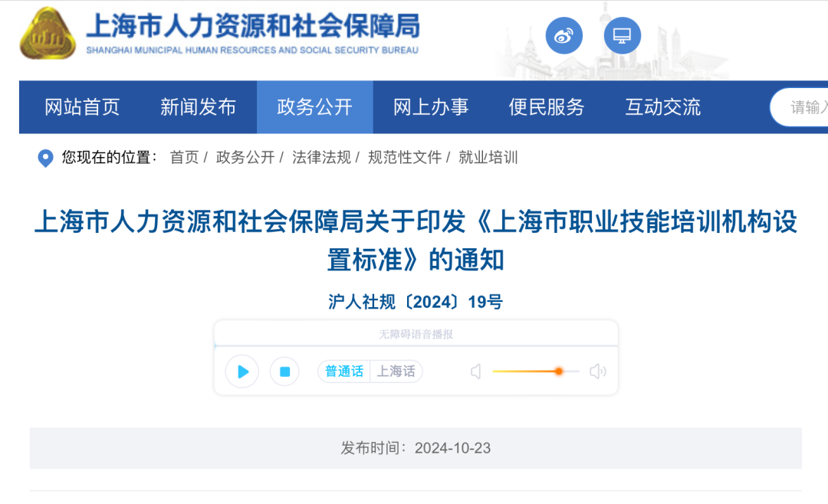The width and height of the screenshot is (828, 504).
Task: Adjust the orange volume slider
Action: point(535,371)
